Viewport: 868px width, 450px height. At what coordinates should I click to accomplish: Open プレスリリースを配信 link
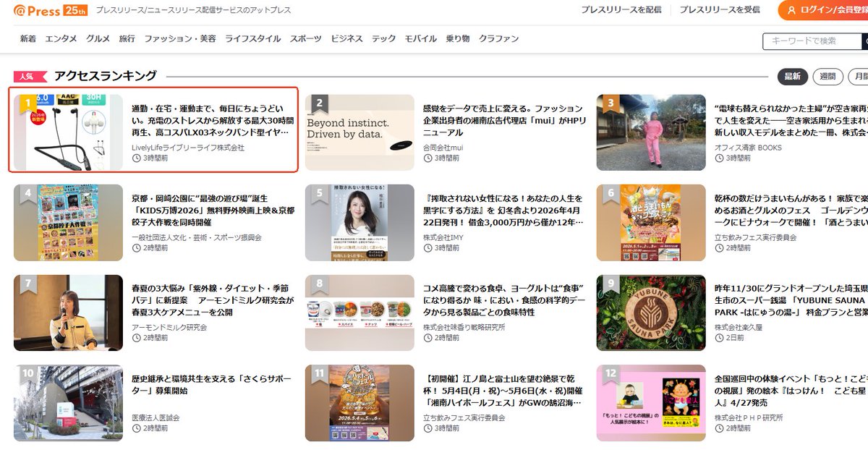click(x=621, y=9)
